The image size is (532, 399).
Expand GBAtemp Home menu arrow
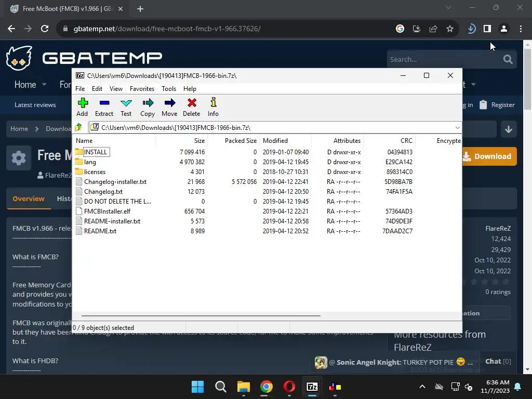[44, 85]
